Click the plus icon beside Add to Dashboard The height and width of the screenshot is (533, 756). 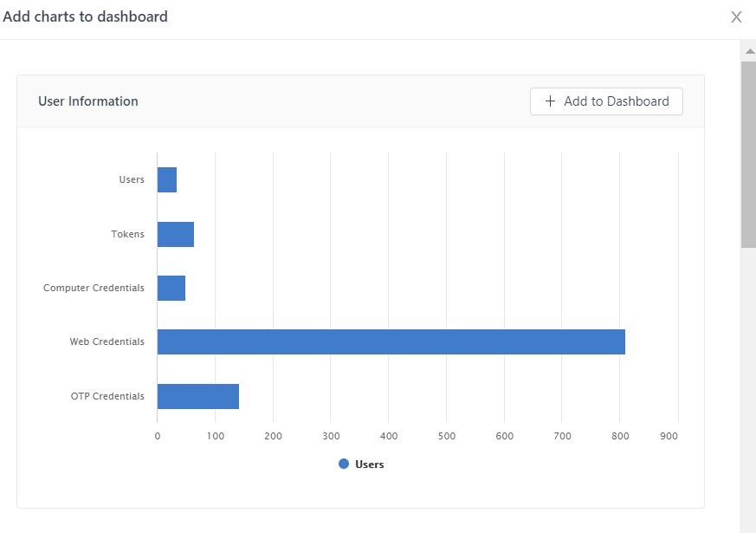point(550,101)
